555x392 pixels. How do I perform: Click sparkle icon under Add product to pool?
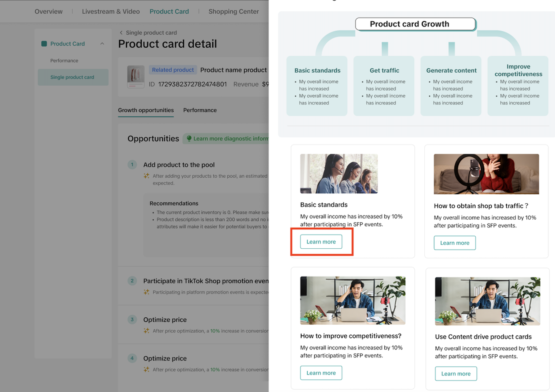[146, 176]
